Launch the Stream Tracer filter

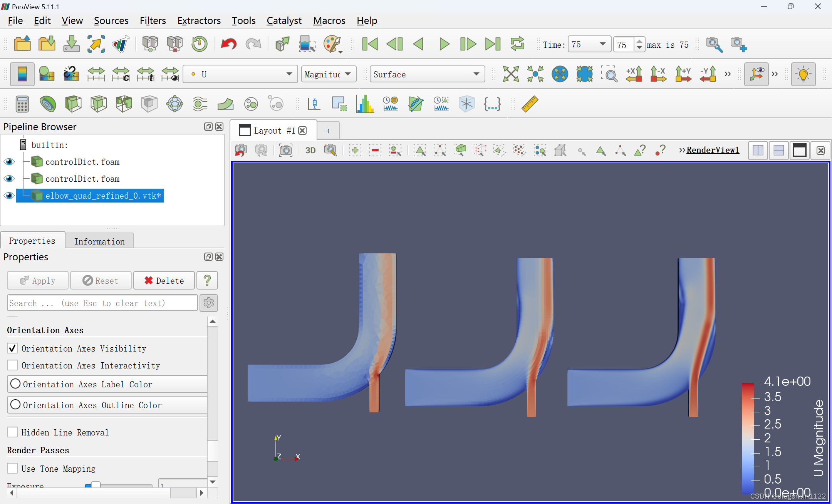200,104
